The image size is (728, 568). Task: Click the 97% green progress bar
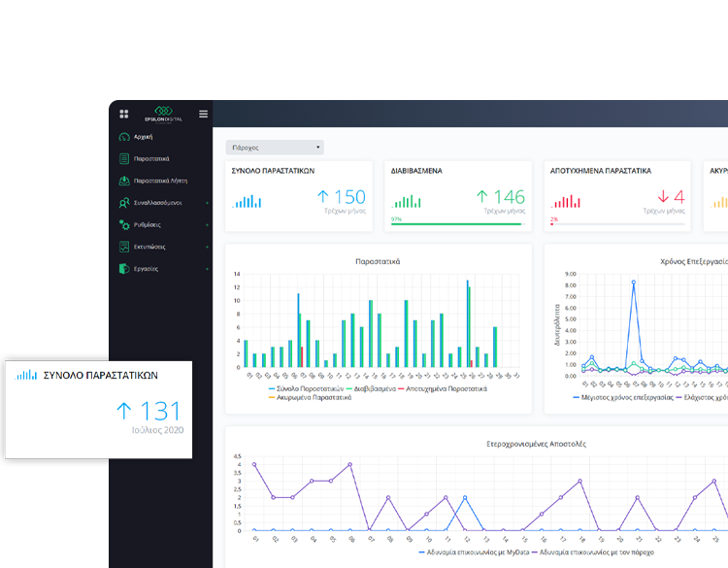[456, 224]
